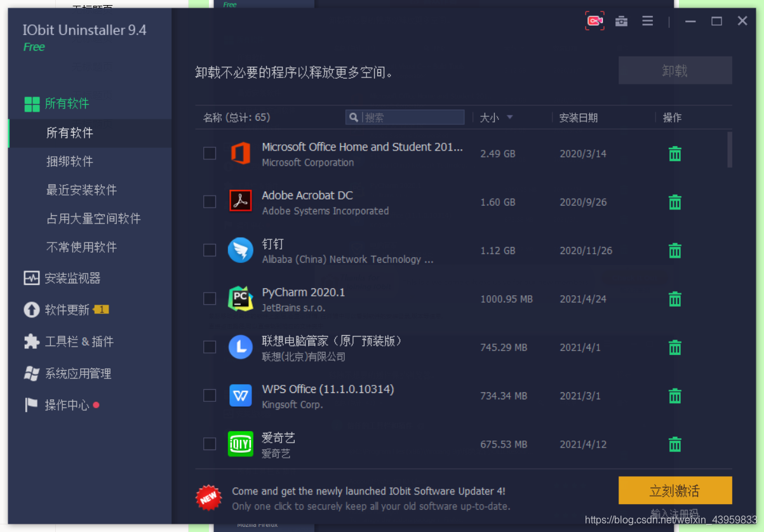Click the '1000.95 MB' size value
Screen dimensions: 764x532
(506, 299)
